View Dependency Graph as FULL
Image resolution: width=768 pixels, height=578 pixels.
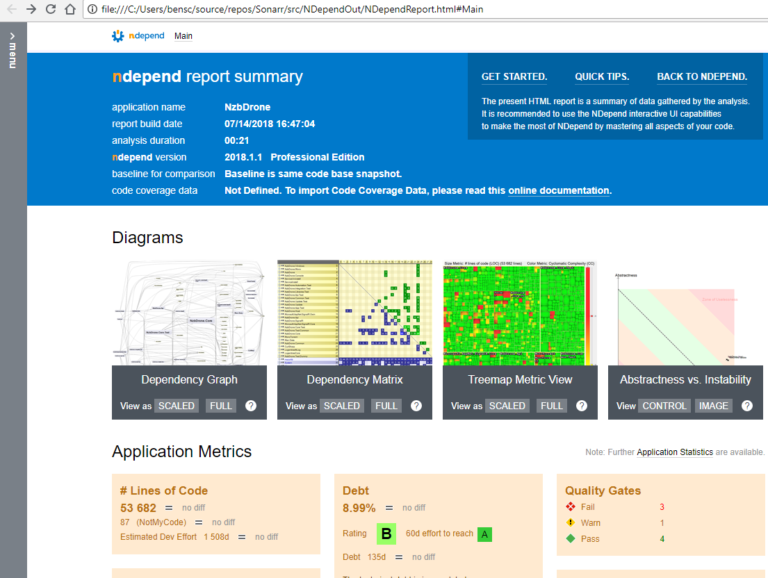pos(220,406)
